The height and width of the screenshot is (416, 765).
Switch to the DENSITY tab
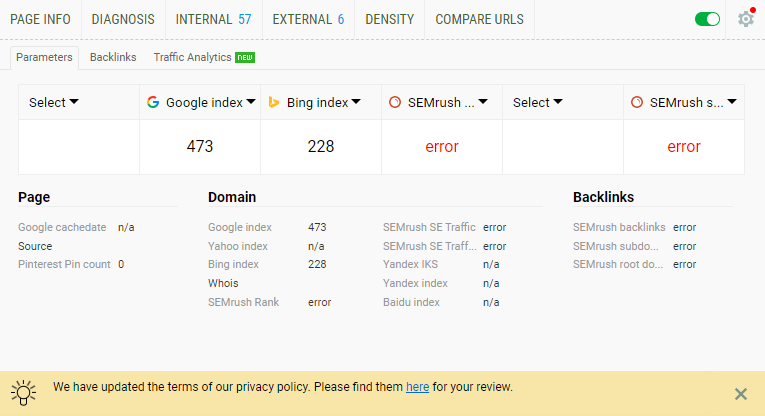pos(390,20)
